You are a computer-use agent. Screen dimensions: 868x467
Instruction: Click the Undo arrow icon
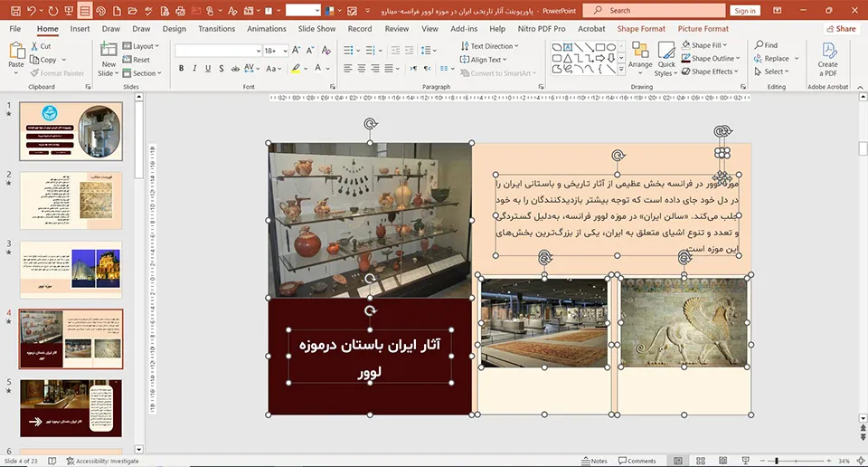pos(32,11)
